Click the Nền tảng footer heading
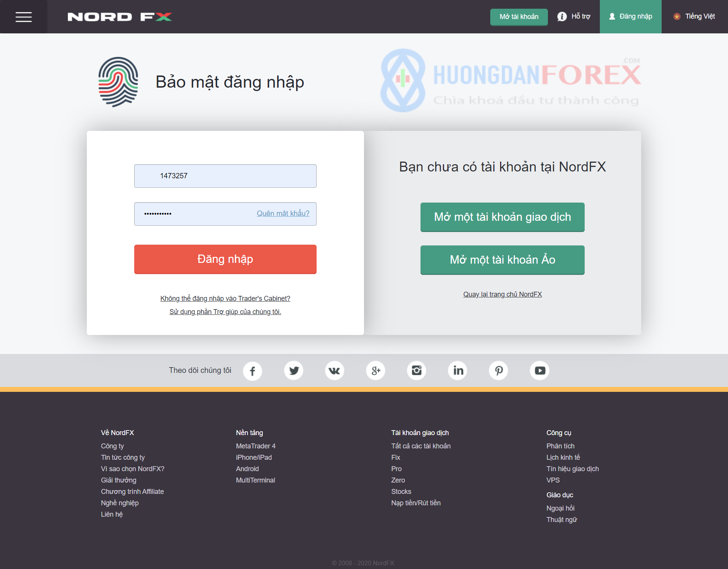This screenshot has height=569, width=728. [x=249, y=433]
